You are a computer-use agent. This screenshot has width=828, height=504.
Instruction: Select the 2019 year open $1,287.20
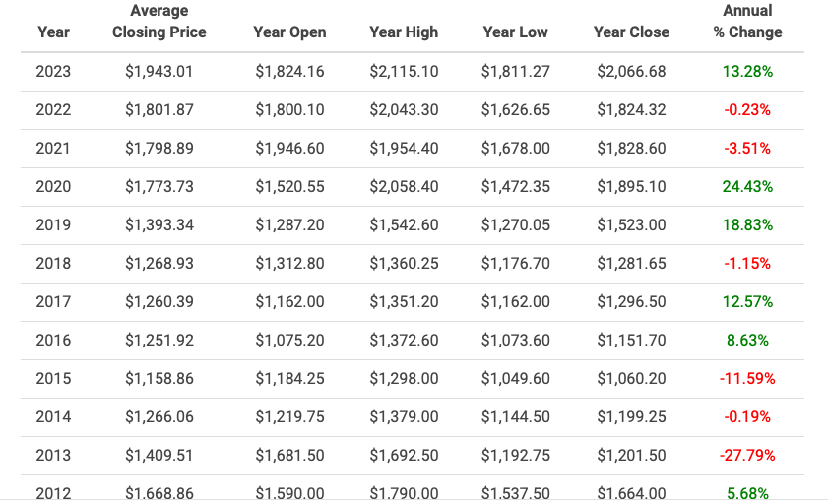(289, 225)
